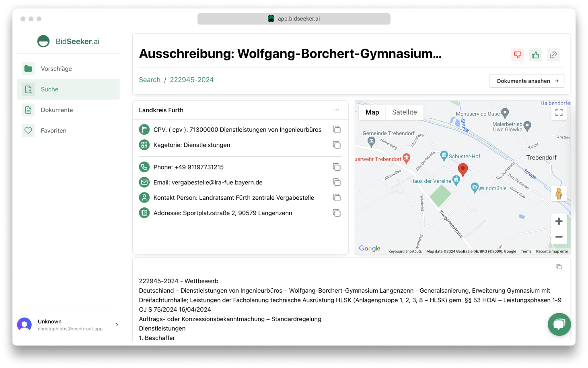Switch map to Satellite view
Viewport: 588px width, 368px height.
404,112
